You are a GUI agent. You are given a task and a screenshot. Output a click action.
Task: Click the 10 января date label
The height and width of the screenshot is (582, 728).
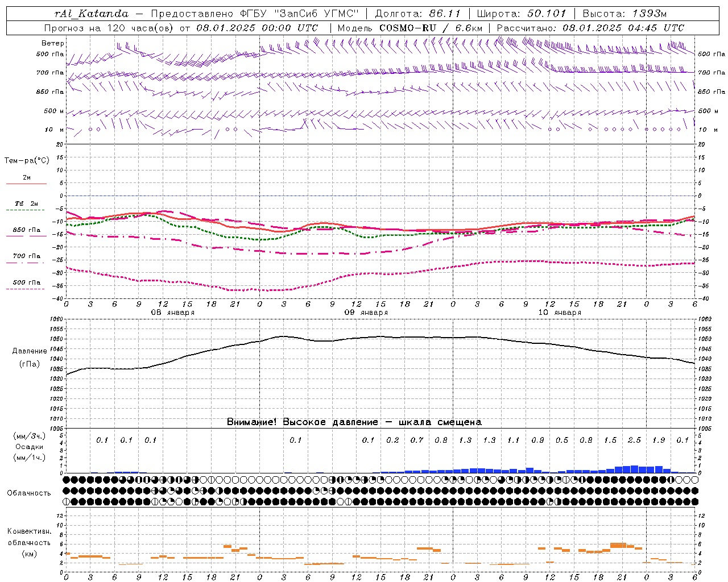pos(560,312)
